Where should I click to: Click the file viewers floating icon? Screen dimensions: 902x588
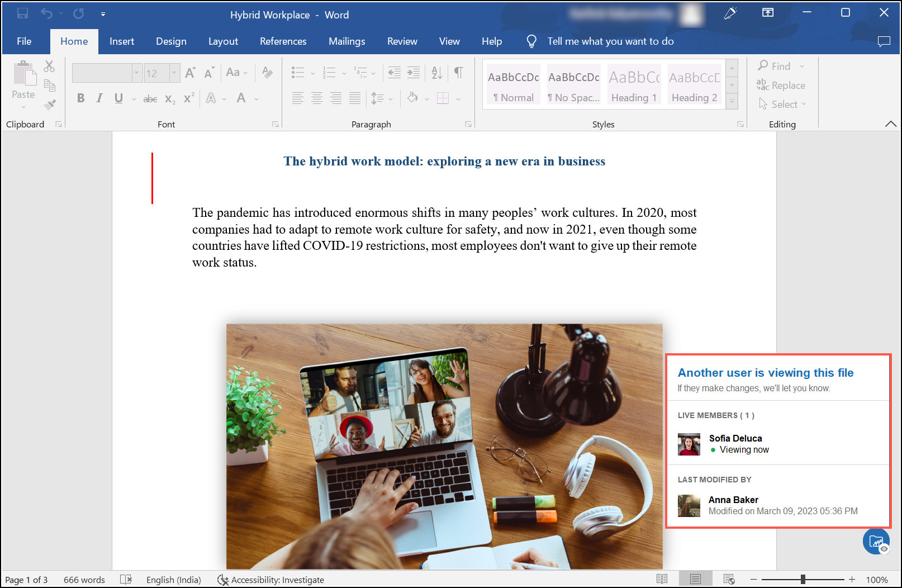click(876, 541)
